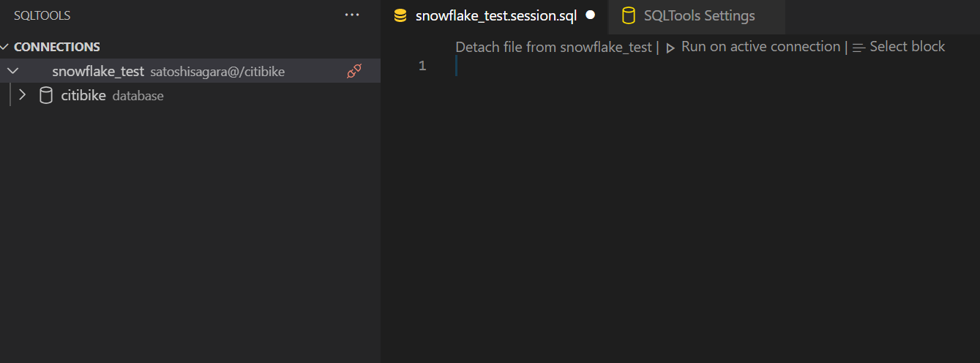Select the snowflake_test connection entry
The height and width of the screenshot is (363, 980).
click(190, 71)
